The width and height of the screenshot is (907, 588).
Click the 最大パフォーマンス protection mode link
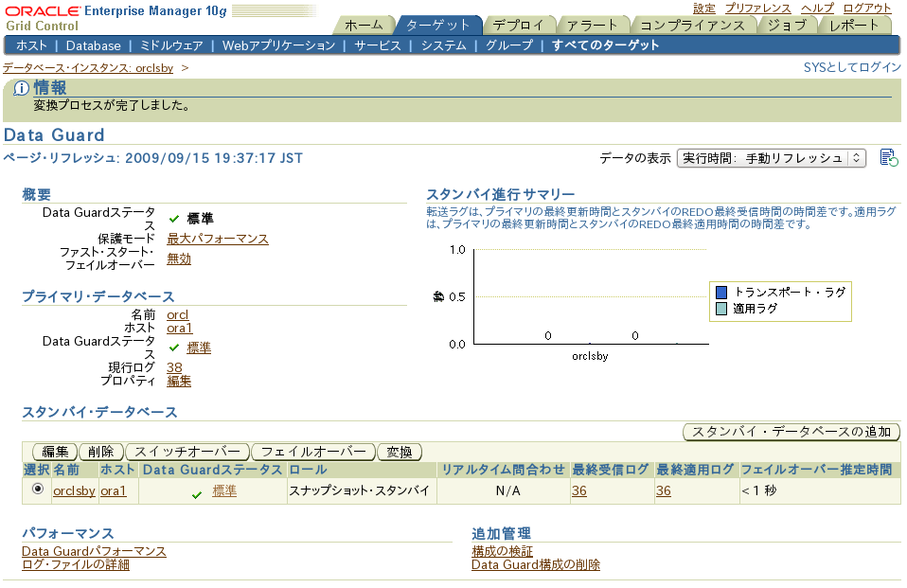click(x=218, y=239)
